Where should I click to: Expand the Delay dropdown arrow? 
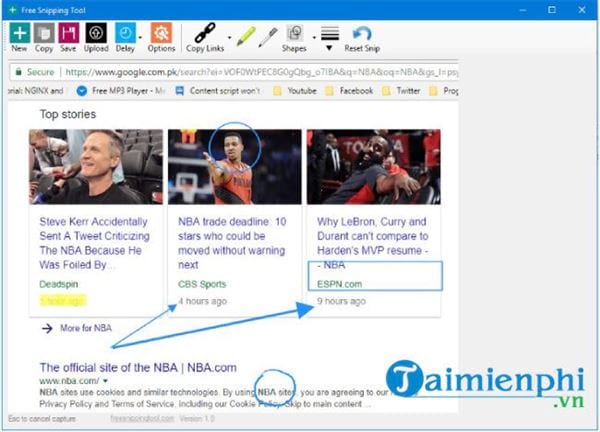tap(140, 37)
